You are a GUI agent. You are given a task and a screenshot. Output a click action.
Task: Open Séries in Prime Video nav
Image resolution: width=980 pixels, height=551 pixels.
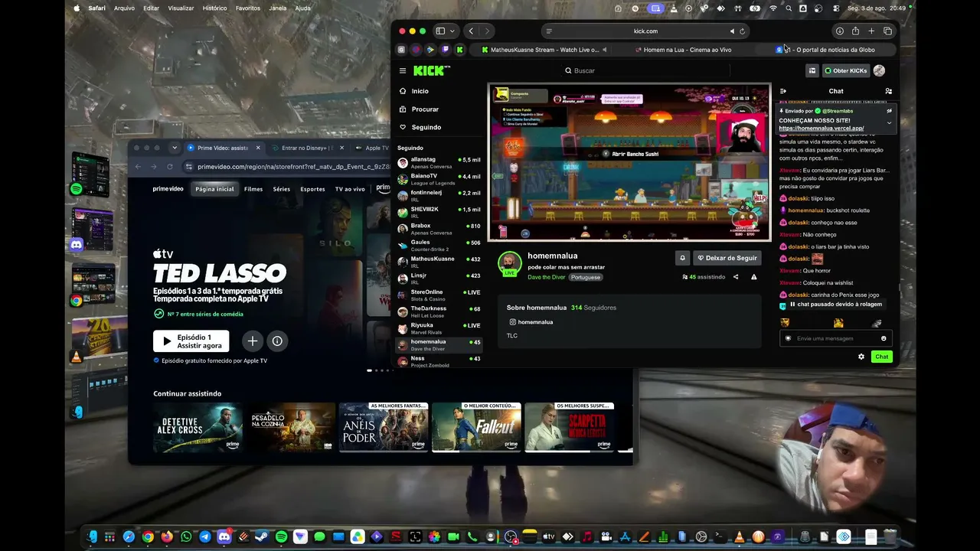pyautogui.click(x=282, y=189)
